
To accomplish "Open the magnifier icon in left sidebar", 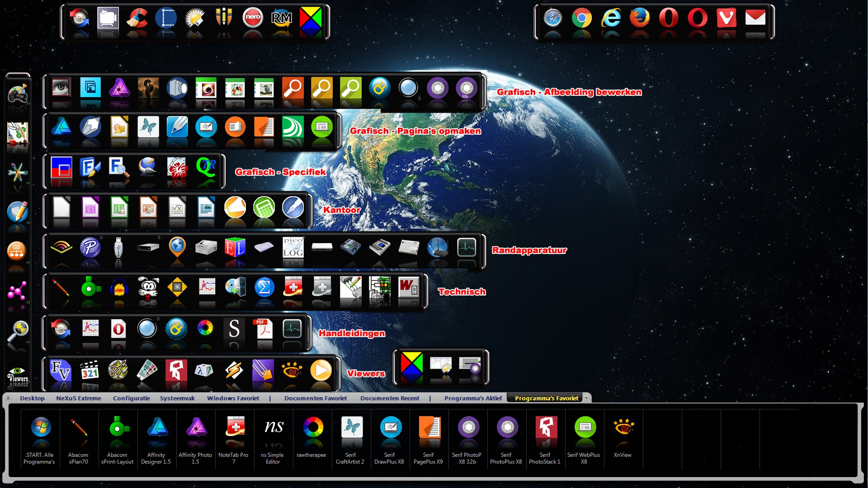I will pos(18,331).
